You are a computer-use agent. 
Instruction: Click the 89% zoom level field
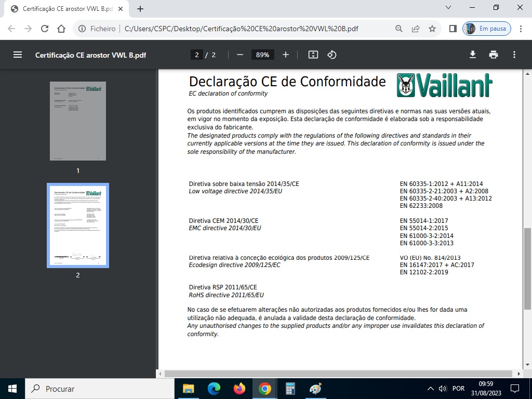click(x=262, y=55)
